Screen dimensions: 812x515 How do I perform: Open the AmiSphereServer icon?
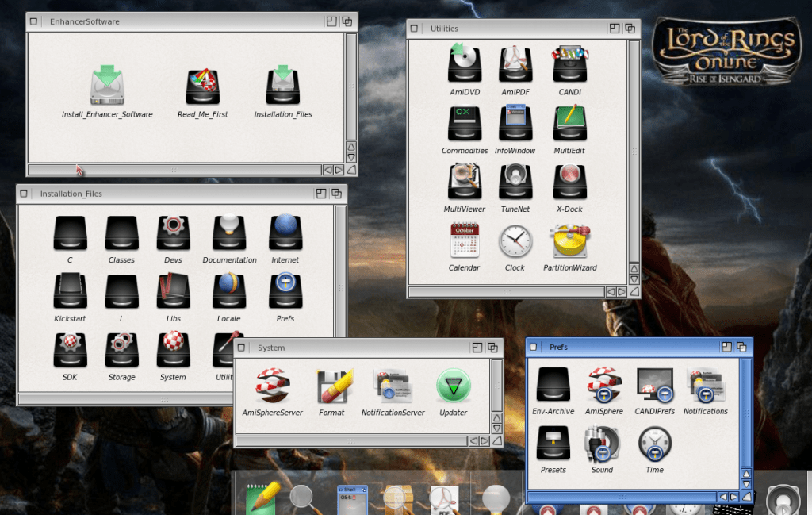click(x=272, y=386)
